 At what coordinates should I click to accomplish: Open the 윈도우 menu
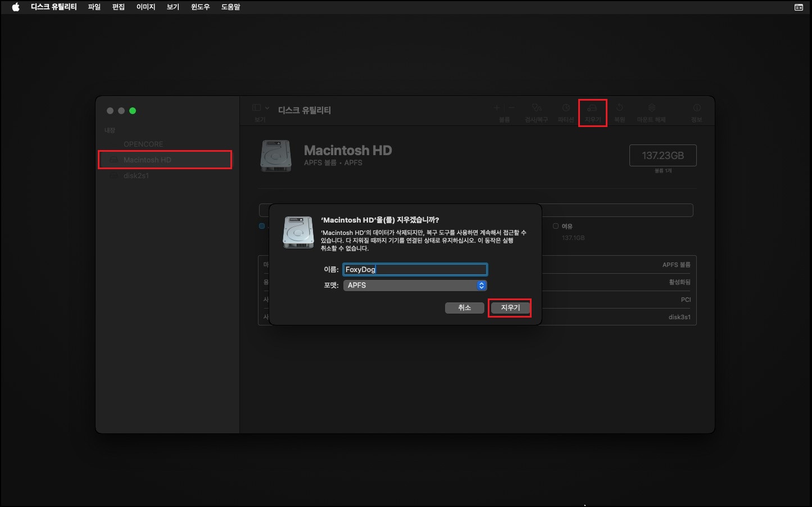(x=200, y=7)
